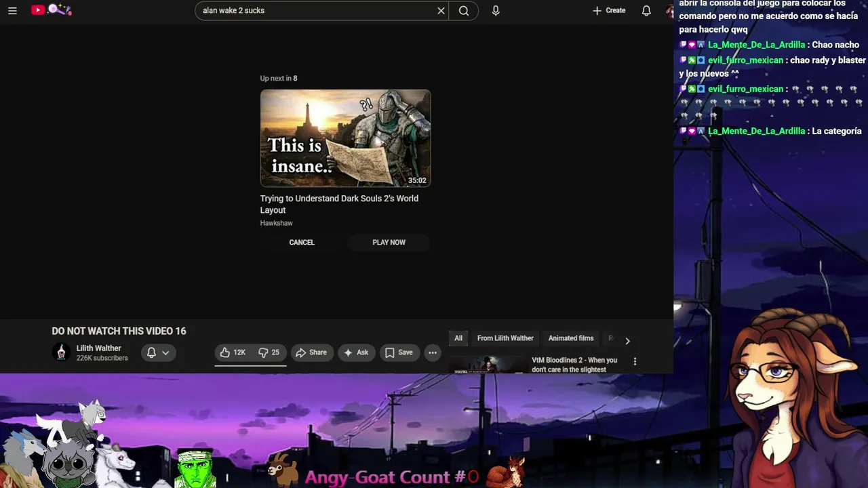Select the All filter chip
Screen dimensions: 868x488
458,338
